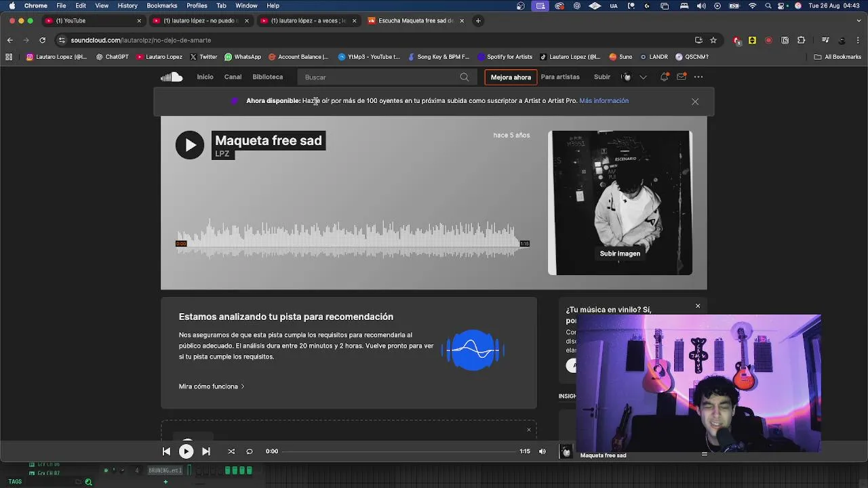This screenshot has width=868, height=488.
Task: Play the Maqueta free sad track
Action: pyautogui.click(x=190, y=145)
